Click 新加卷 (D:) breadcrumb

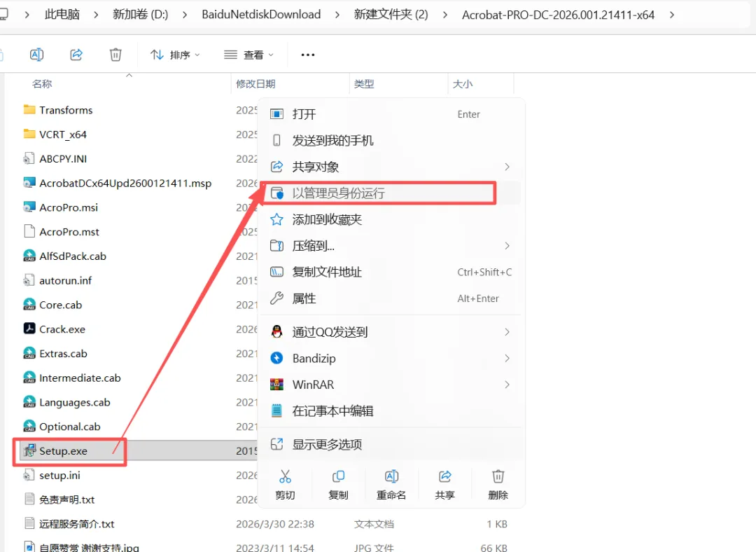point(140,15)
